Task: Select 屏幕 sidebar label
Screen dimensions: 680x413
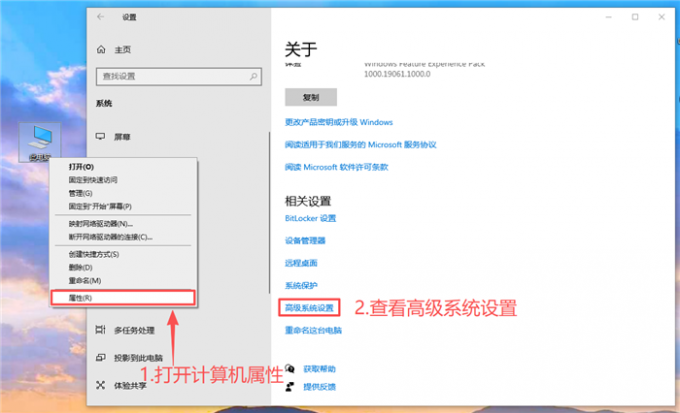Action: (122, 137)
